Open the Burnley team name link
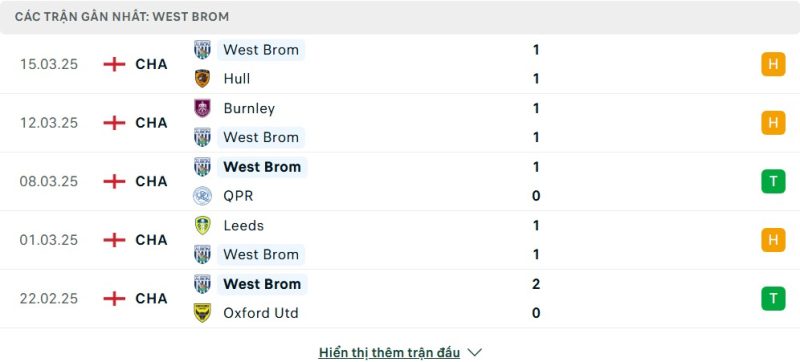This screenshot has height=362, width=800. [249, 109]
